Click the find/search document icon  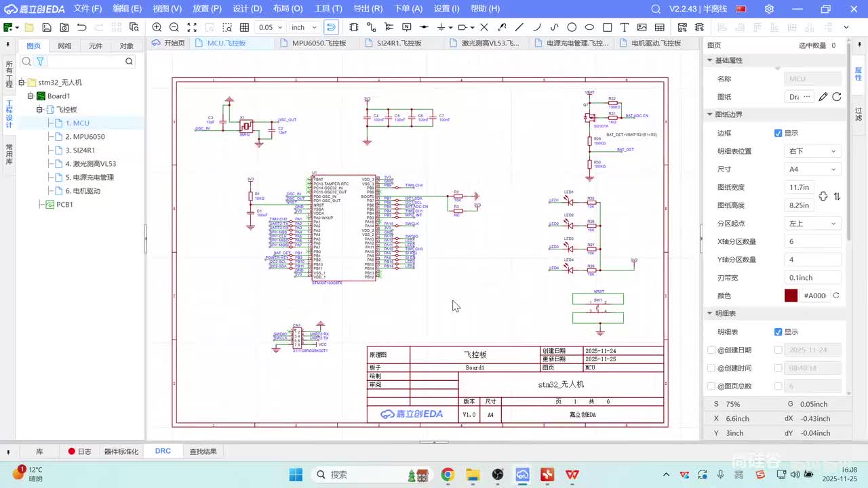click(x=134, y=28)
